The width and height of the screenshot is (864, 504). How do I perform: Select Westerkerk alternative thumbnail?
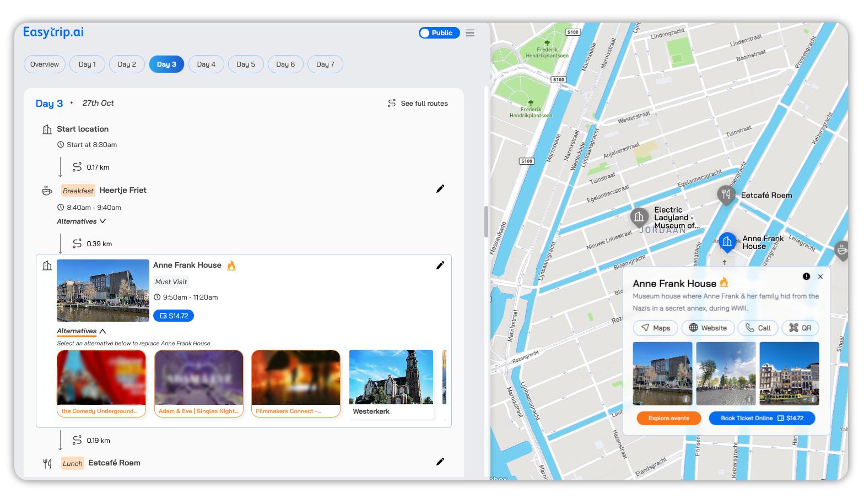coord(391,384)
